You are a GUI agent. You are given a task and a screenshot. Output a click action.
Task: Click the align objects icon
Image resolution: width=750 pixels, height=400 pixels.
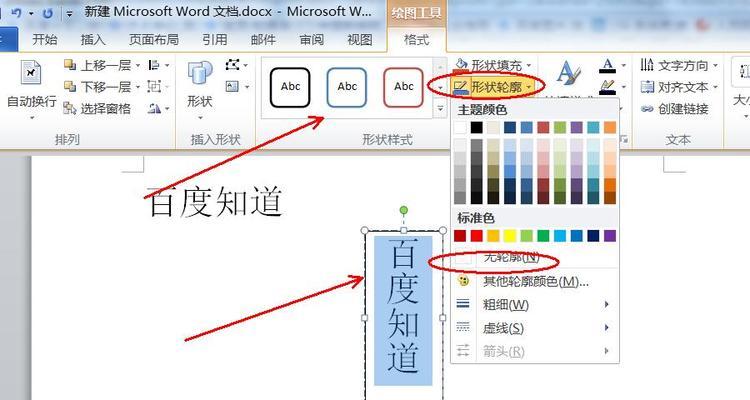click(x=154, y=65)
